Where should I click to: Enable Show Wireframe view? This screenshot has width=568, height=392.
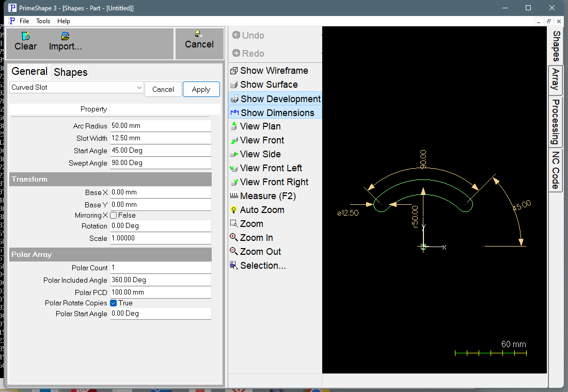tap(269, 71)
